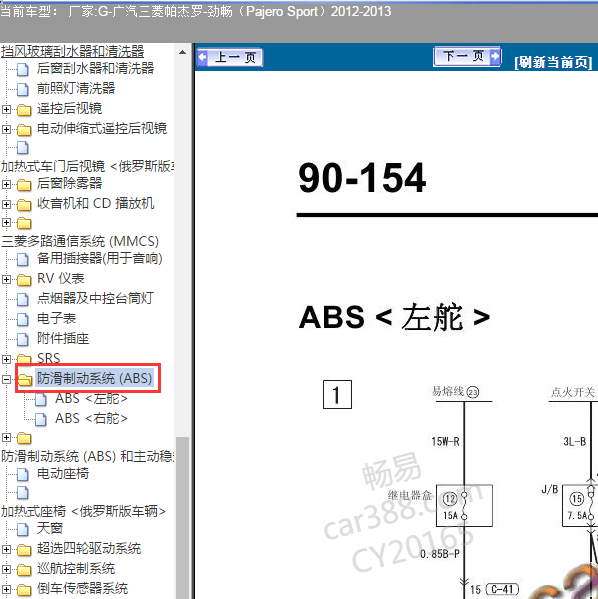Click the open 防滑制动系统 (ABS) folder icon
598x599 pixels.
click(x=24, y=379)
